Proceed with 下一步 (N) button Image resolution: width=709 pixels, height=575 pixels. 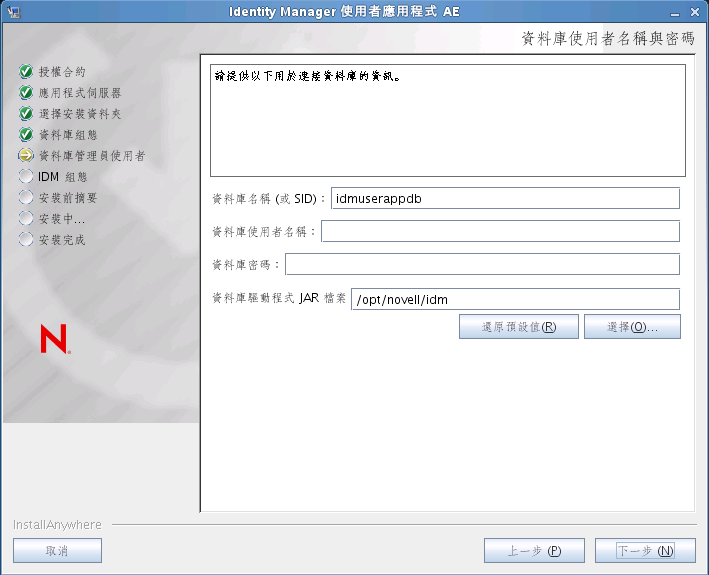(645, 551)
